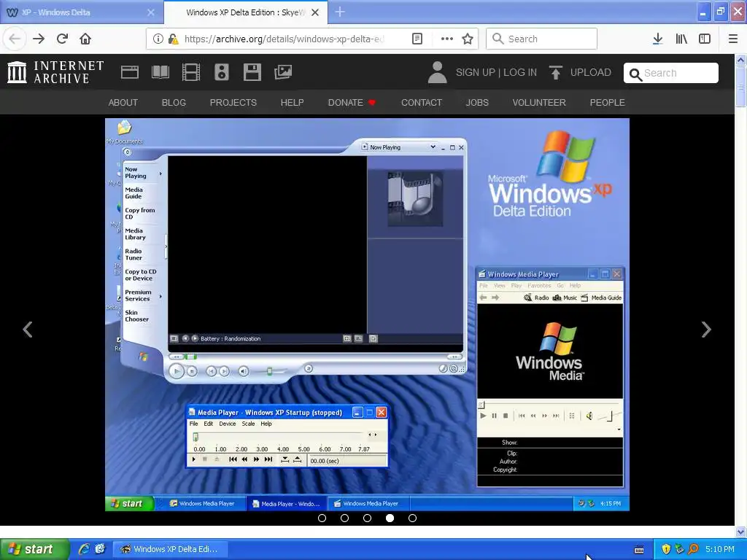Image resolution: width=747 pixels, height=560 pixels.
Task: Switch to the "XP - Windows Delta" tab
Action: point(82,12)
